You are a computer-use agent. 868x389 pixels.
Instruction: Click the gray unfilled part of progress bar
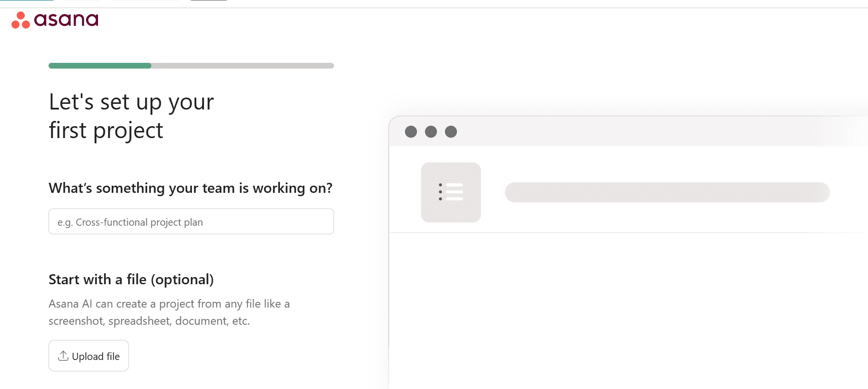click(242, 66)
